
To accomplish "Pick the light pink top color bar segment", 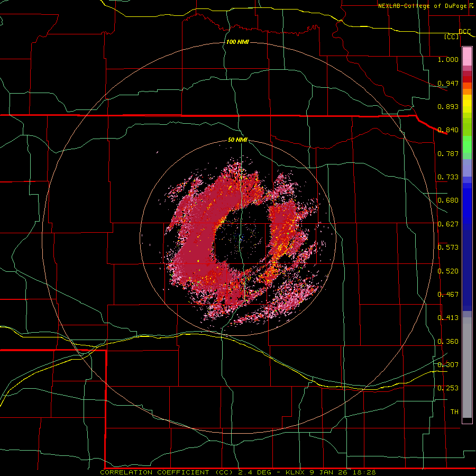I will point(467,57).
